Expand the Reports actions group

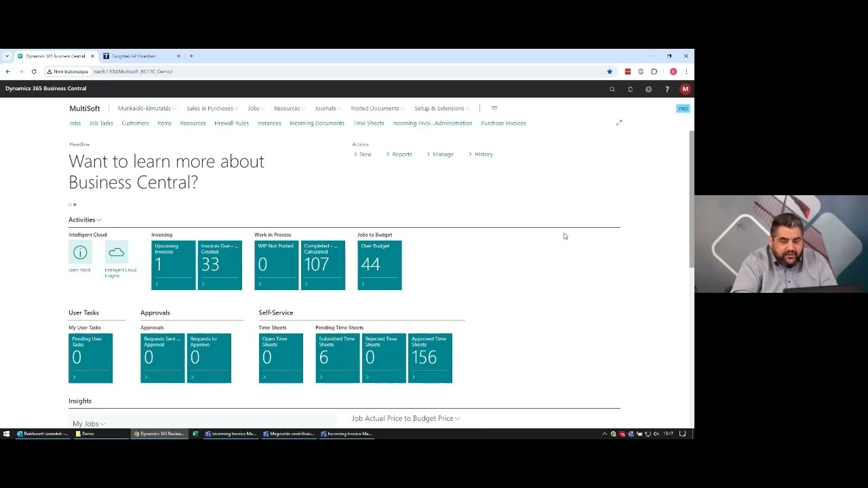click(x=399, y=155)
